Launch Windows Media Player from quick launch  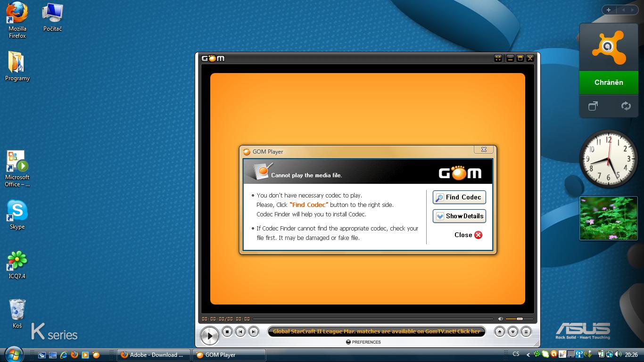[x=85, y=355]
